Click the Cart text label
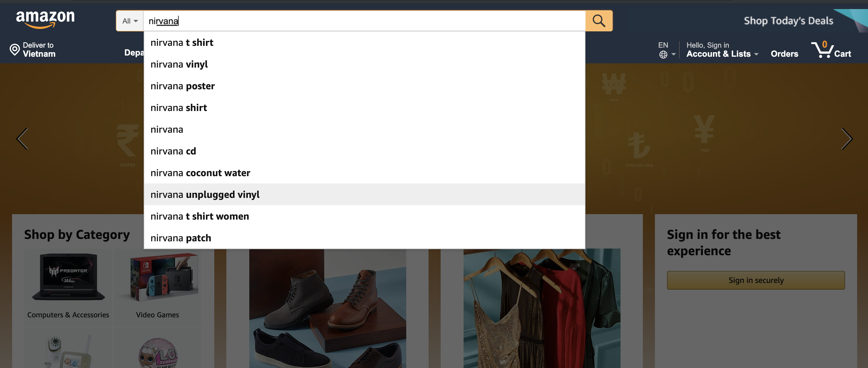Screen dimensions: 868x368 [x=842, y=54]
